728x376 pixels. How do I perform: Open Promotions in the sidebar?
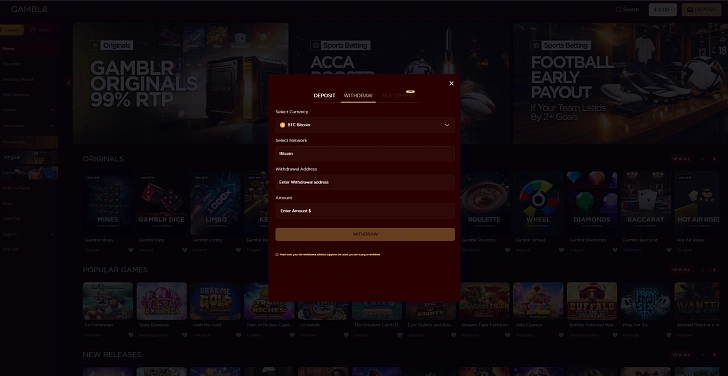pyautogui.click(x=29, y=142)
